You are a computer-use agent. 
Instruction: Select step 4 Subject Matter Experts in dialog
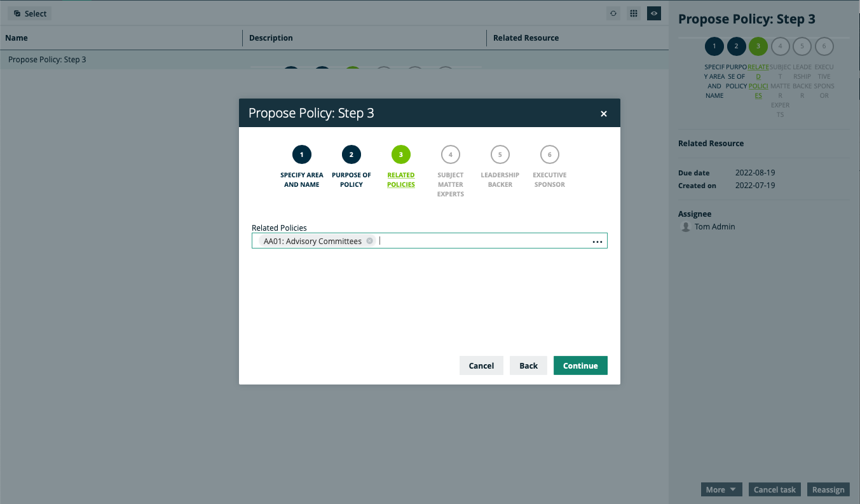pyautogui.click(x=451, y=154)
